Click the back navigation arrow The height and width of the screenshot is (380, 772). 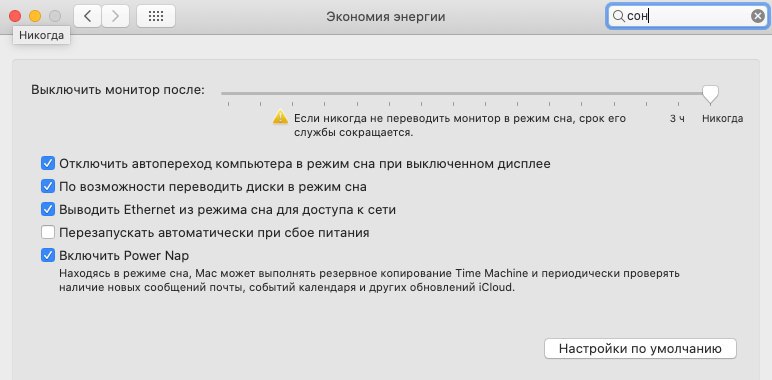(88, 16)
